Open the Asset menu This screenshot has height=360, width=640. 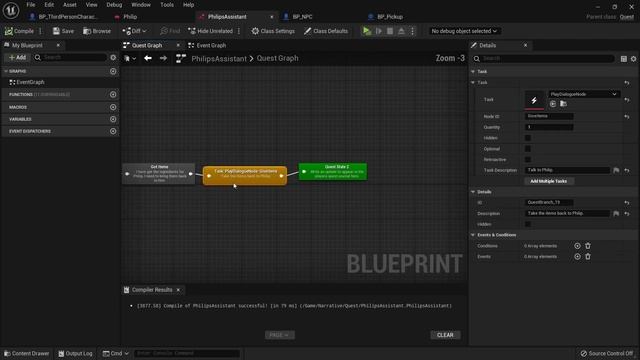70,5
